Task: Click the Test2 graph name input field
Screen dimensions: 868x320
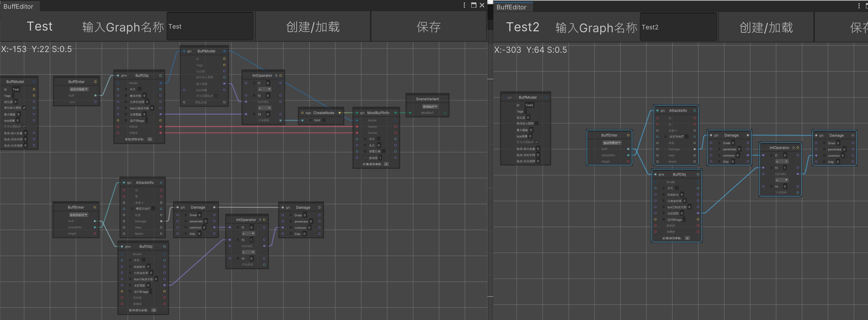Action: pos(678,27)
